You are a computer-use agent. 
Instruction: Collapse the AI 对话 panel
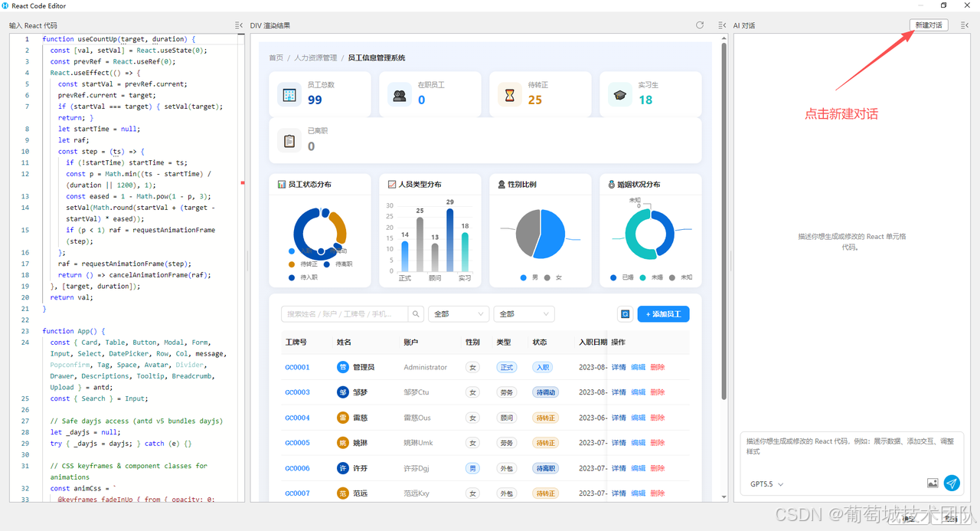[x=965, y=25]
